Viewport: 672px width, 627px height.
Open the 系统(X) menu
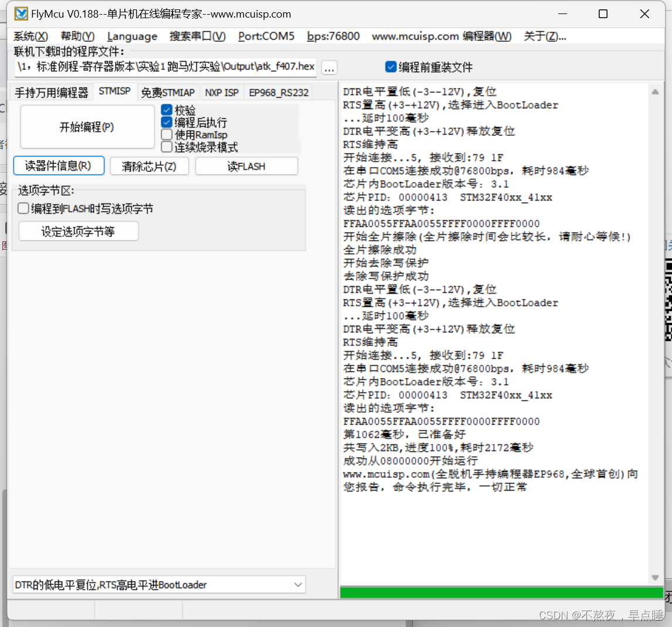click(x=30, y=36)
